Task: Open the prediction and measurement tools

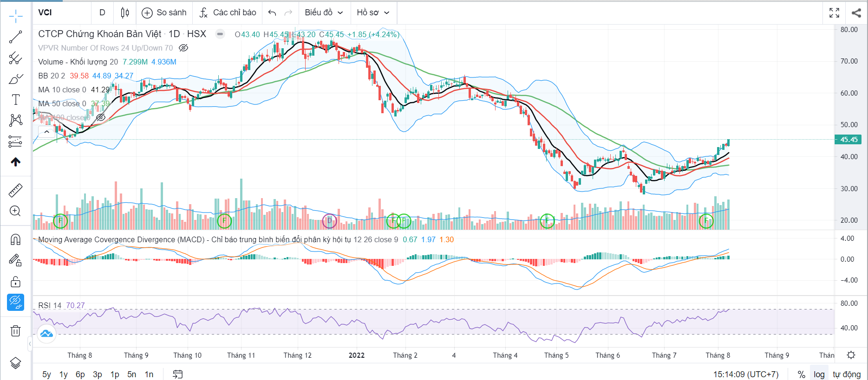Action: click(15, 142)
